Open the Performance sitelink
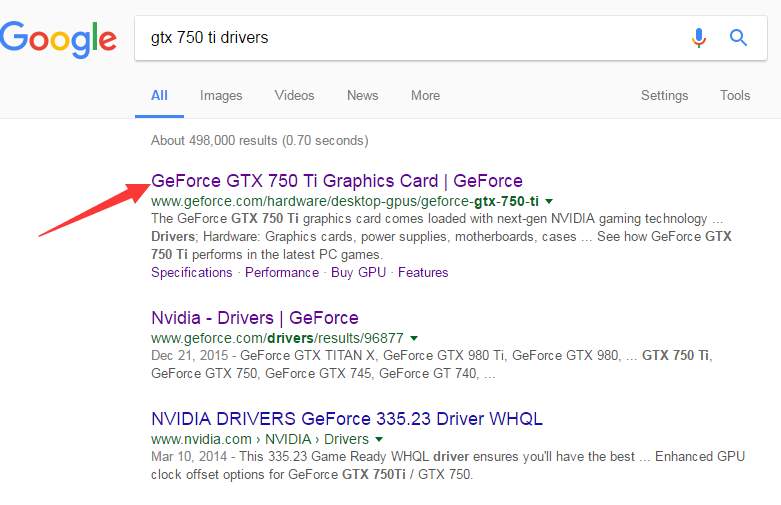 point(282,272)
